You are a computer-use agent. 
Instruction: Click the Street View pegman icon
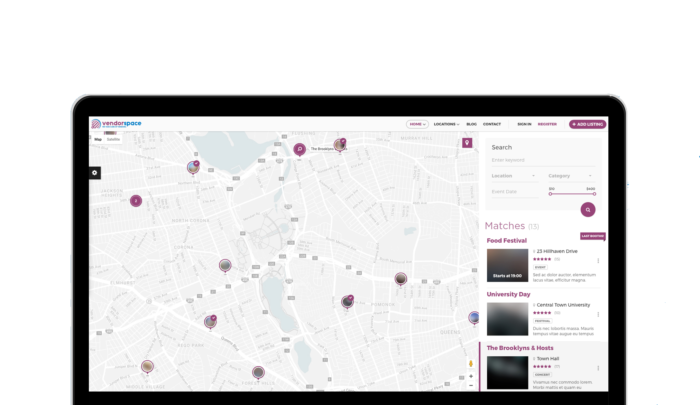click(x=471, y=363)
